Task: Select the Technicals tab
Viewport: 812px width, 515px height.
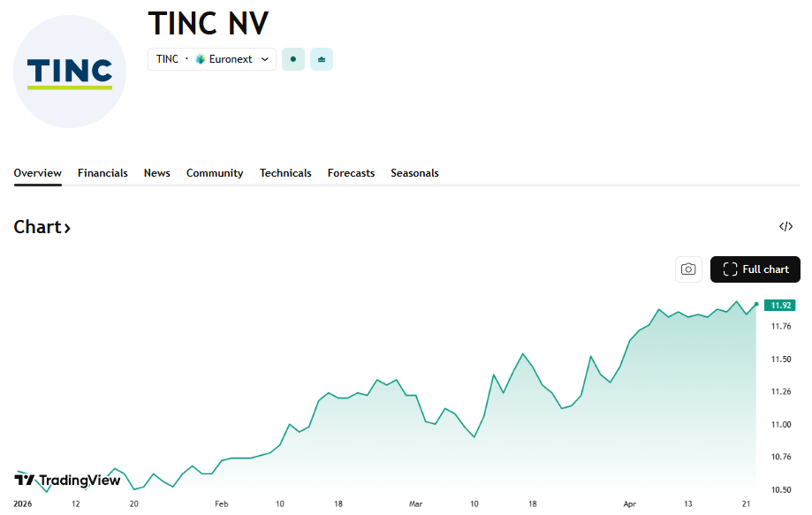Action: (x=285, y=173)
